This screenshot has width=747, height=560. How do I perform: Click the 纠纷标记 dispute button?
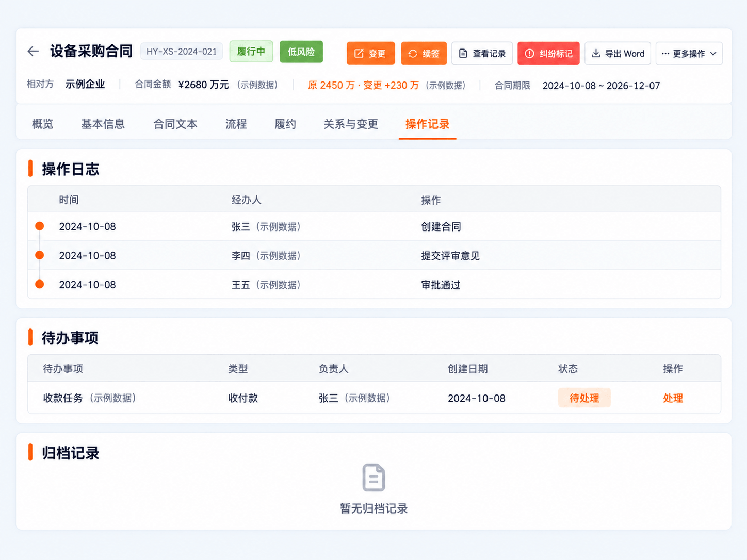[548, 54]
